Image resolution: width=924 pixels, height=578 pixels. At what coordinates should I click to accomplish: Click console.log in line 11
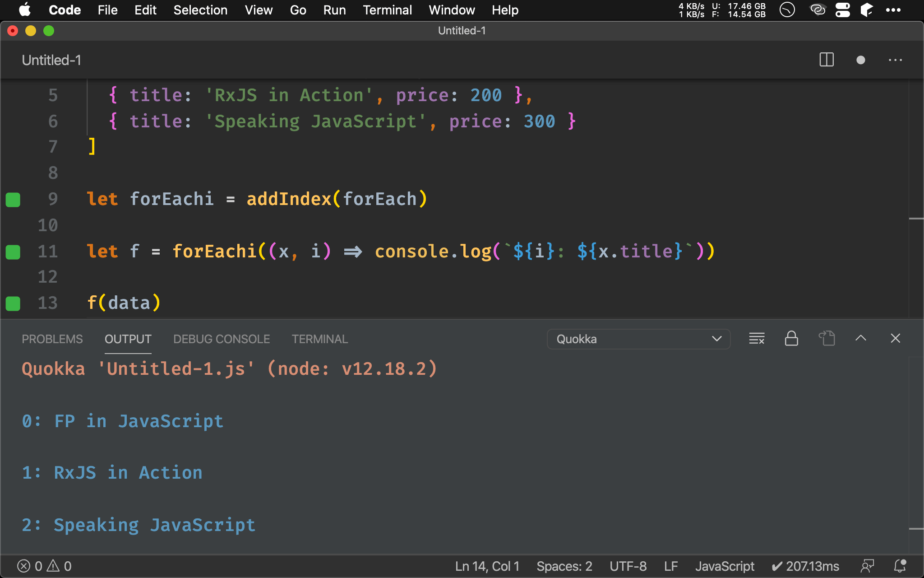[x=433, y=251]
